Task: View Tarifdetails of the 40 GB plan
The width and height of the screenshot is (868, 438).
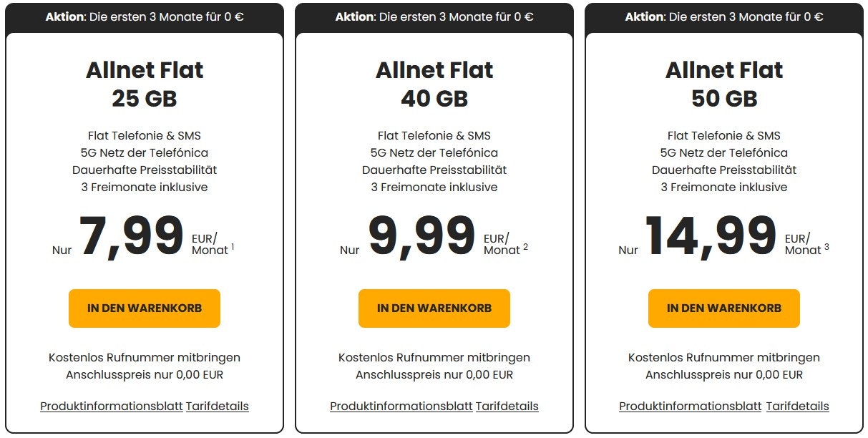Action: [507, 407]
